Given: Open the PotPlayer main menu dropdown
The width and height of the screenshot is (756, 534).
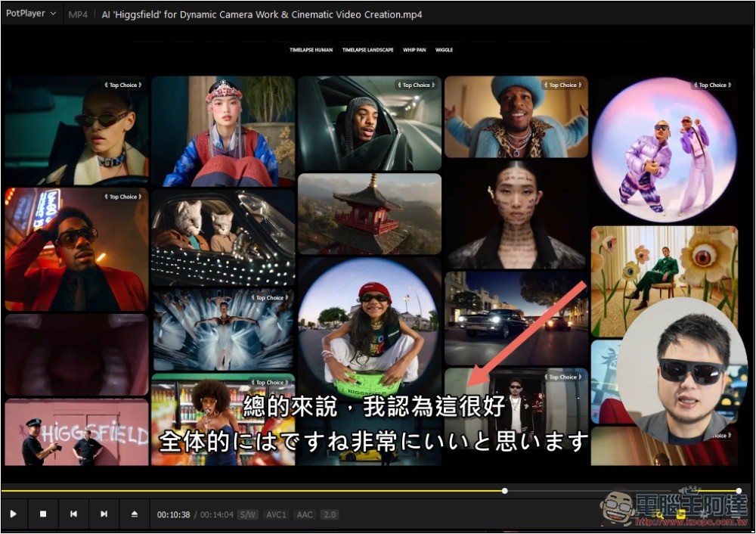Looking at the screenshot, I should click(31, 14).
